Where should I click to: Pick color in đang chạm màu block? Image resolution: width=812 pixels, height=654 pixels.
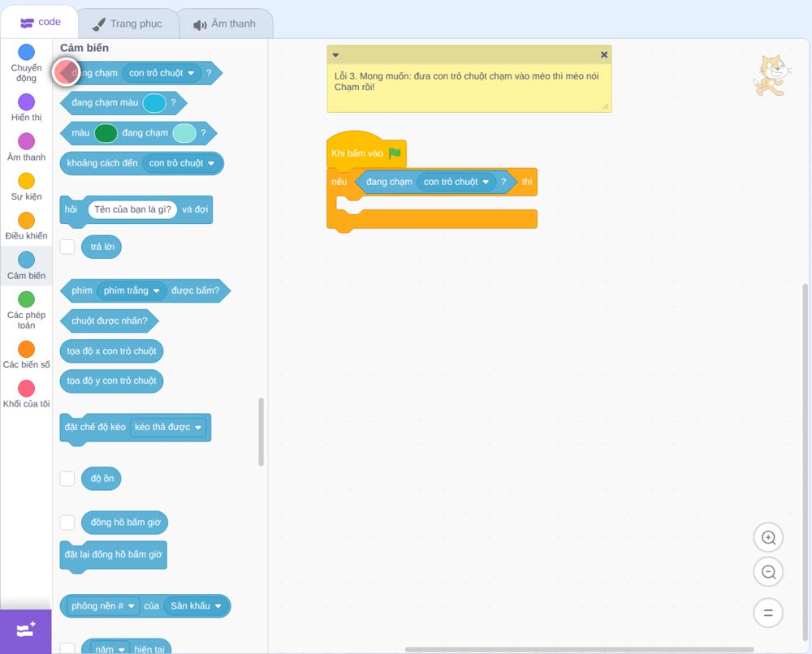click(x=154, y=103)
